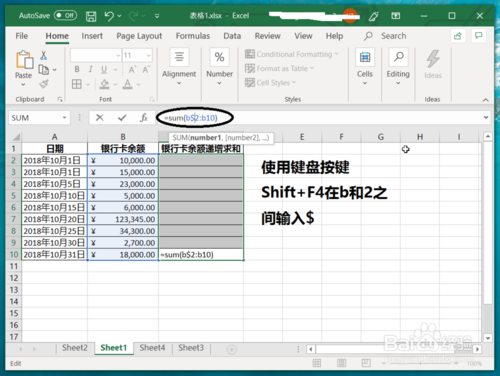Click the Comments icon
This screenshot has height=376, width=500.
coord(479,36)
